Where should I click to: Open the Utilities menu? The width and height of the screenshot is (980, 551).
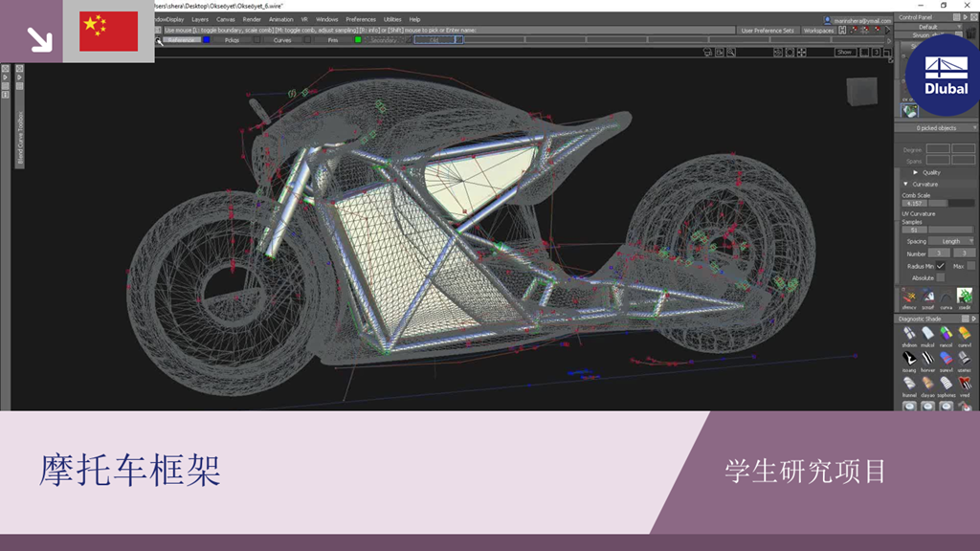click(x=392, y=19)
